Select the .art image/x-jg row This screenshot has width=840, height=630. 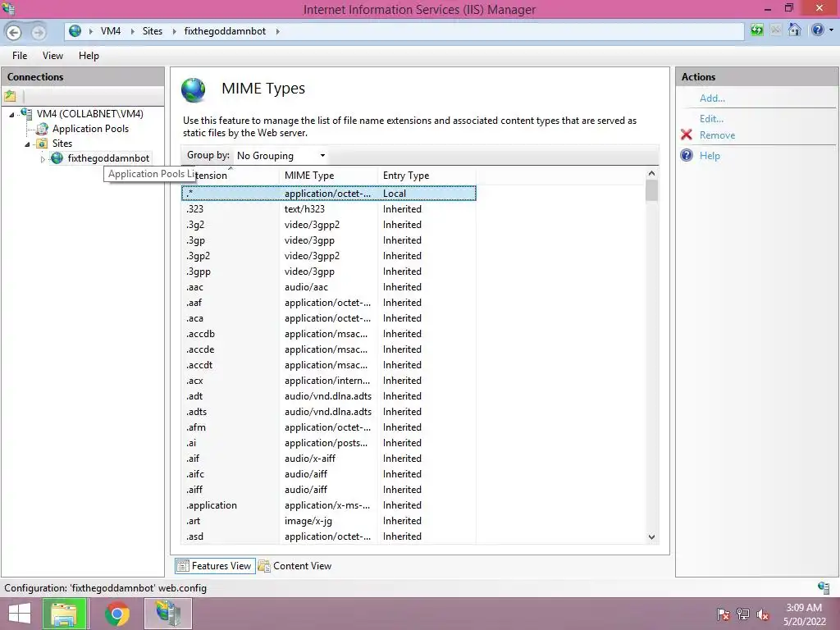[x=329, y=521]
